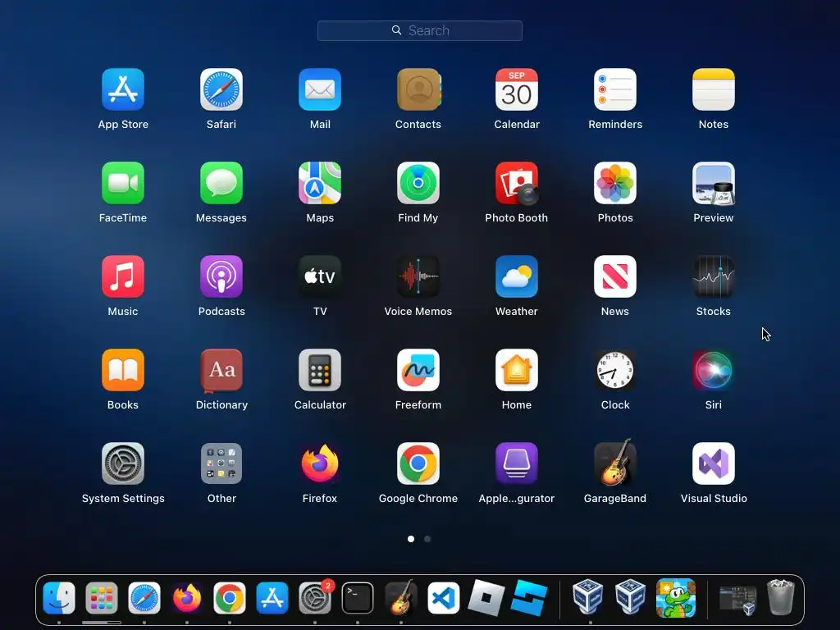Open Photo Booth
Screen dimensions: 840x630
click(517, 183)
